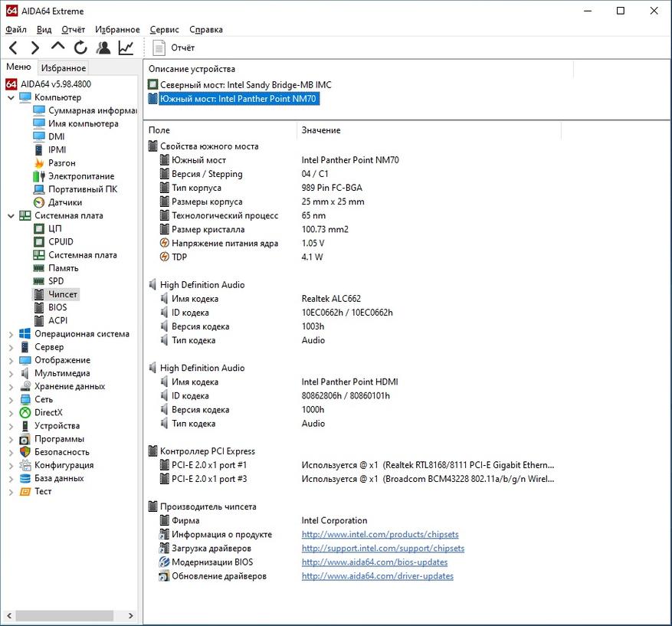The height and width of the screenshot is (626, 672).
Task: Click the Описание устройства column header
Action: tap(359, 69)
